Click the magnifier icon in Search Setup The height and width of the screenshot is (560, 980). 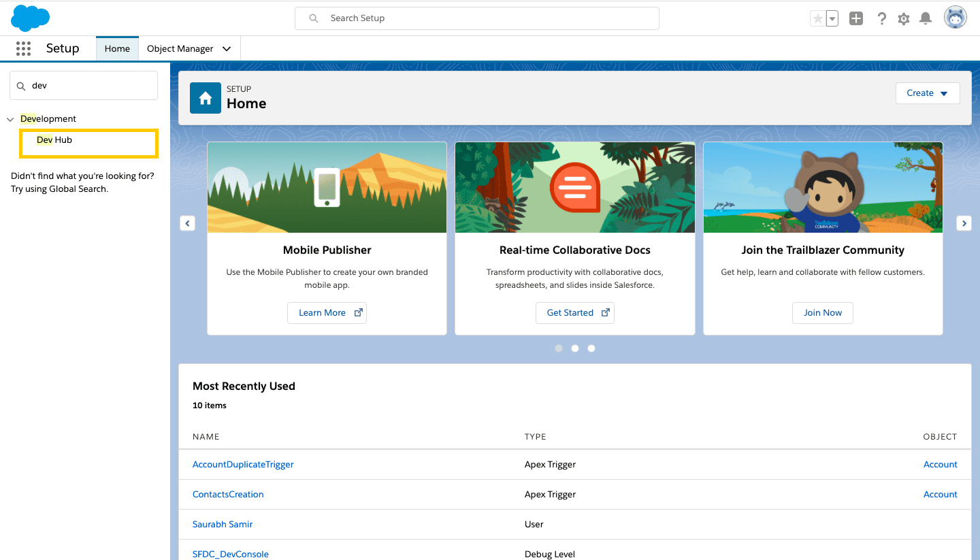point(314,18)
